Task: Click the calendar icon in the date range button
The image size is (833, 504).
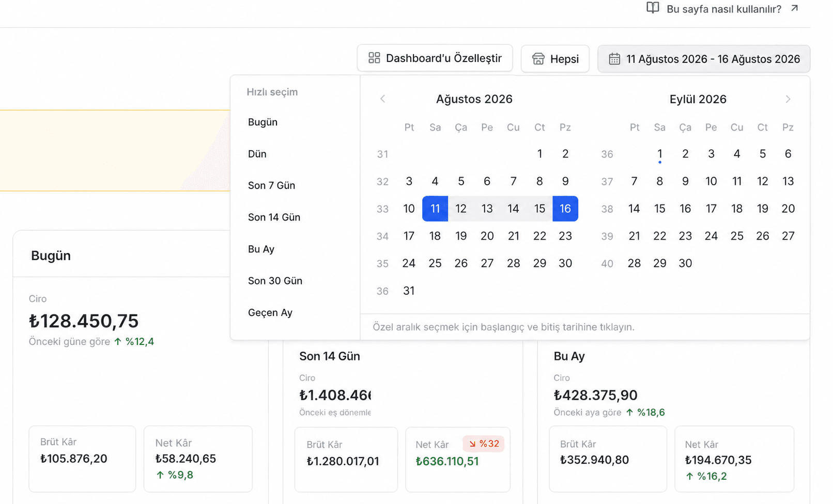Action: point(614,59)
